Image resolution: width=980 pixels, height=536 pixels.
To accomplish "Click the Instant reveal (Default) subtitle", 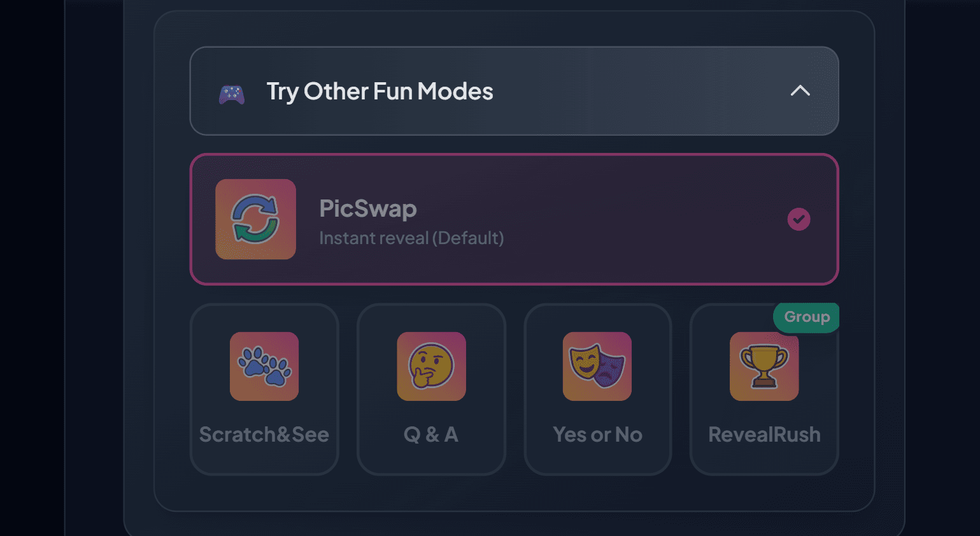I will [x=411, y=238].
